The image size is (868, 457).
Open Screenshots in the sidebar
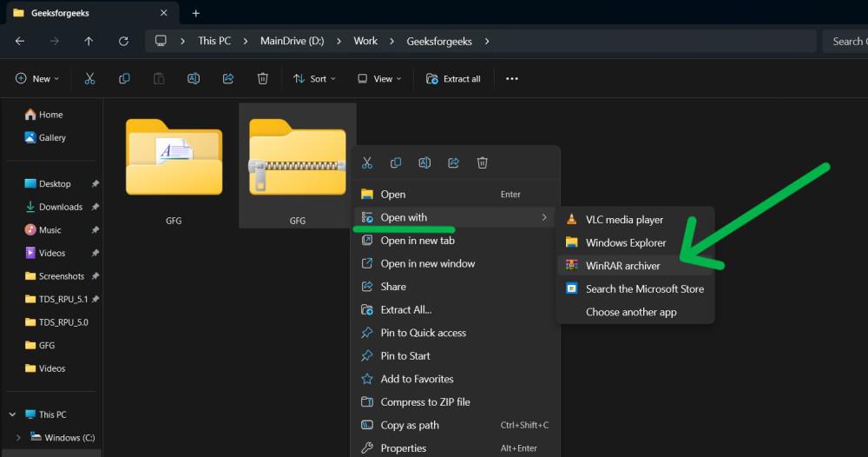[x=53, y=276]
